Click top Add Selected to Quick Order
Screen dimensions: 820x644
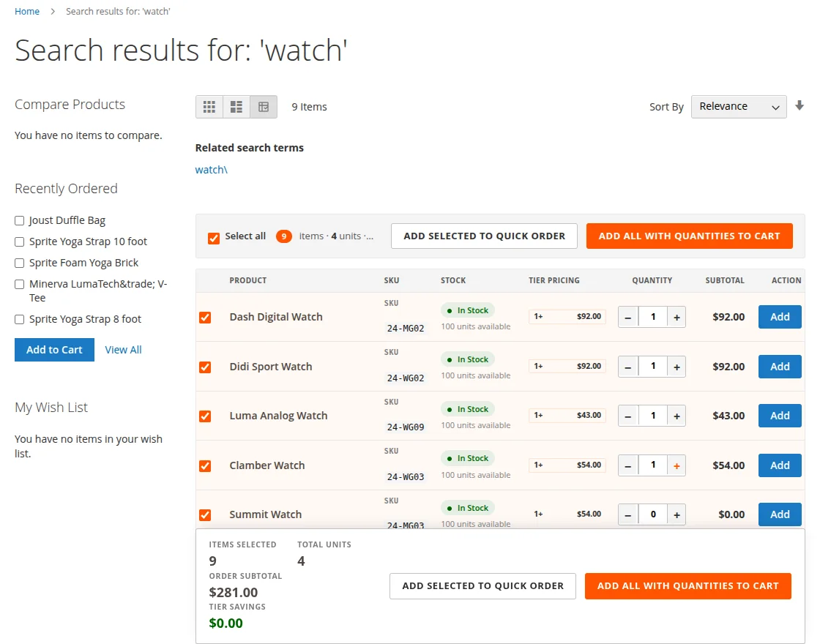pos(484,236)
